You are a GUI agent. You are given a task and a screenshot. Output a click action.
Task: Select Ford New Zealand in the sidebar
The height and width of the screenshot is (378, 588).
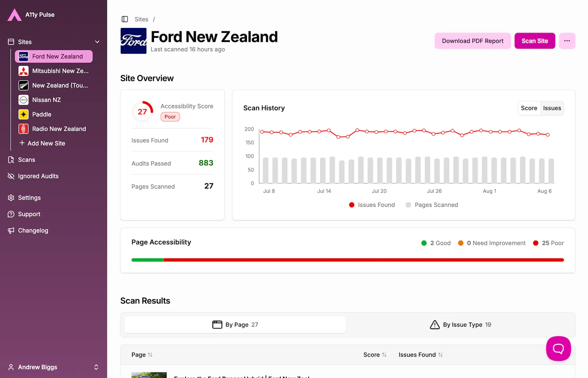[54, 57]
